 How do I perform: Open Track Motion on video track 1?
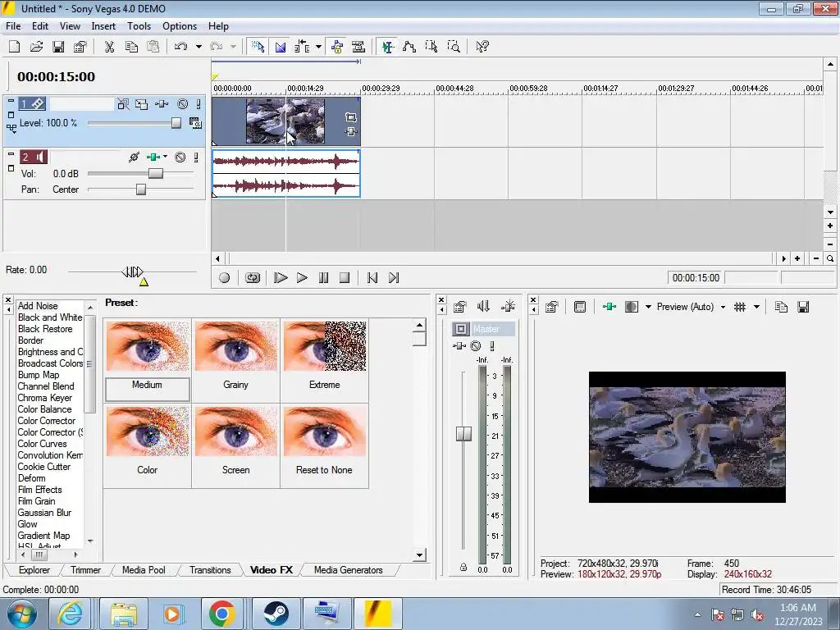tap(141, 104)
